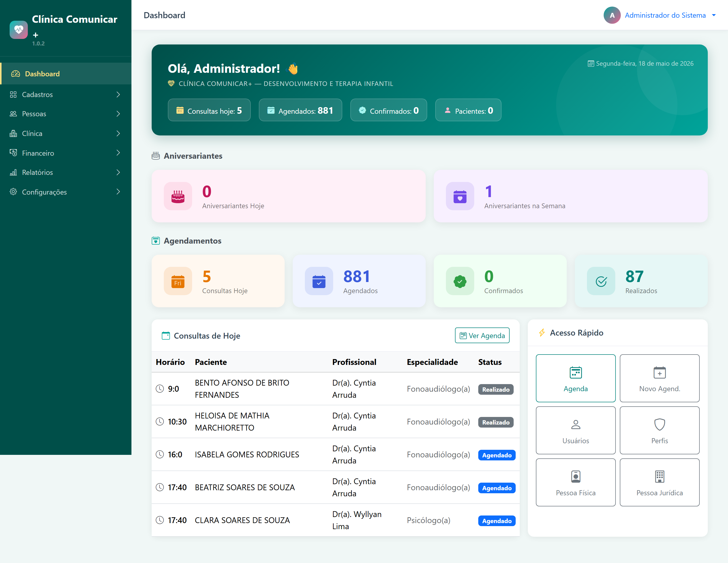Image resolution: width=728 pixels, height=563 pixels.
Task: Click the Clínica building icon
Action: (x=13, y=134)
